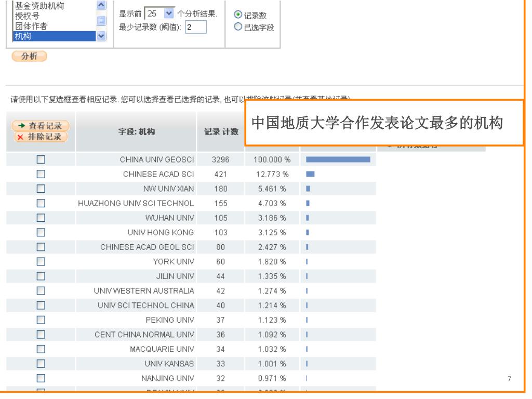
Task: Click the UNIV HONG KONG institution name
Action: pos(161,232)
